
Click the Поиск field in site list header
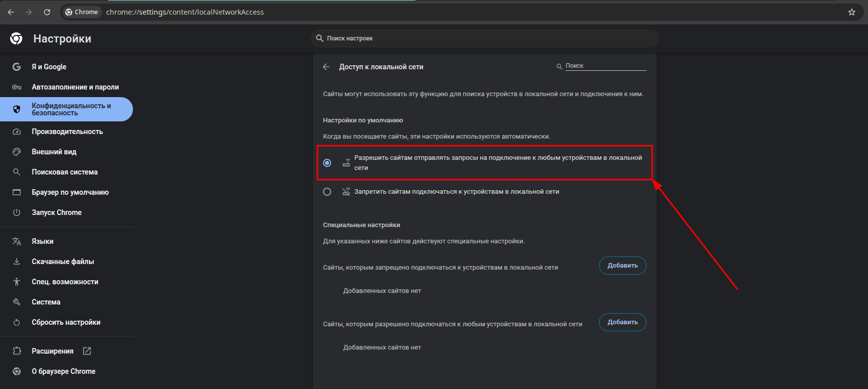605,66
